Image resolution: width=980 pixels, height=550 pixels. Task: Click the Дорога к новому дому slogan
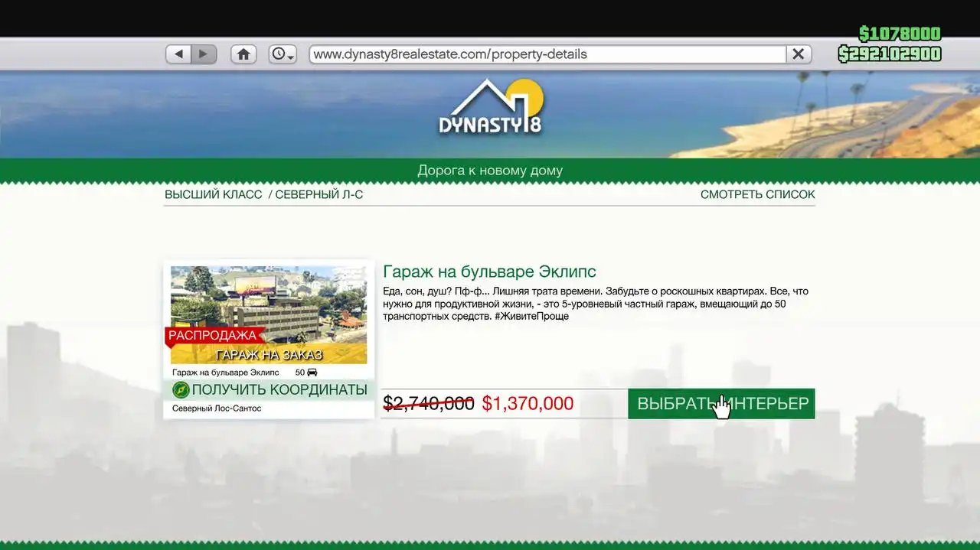pos(490,171)
